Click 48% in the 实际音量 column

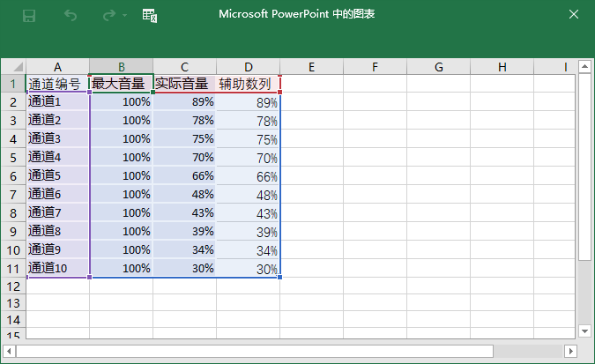(185, 194)
